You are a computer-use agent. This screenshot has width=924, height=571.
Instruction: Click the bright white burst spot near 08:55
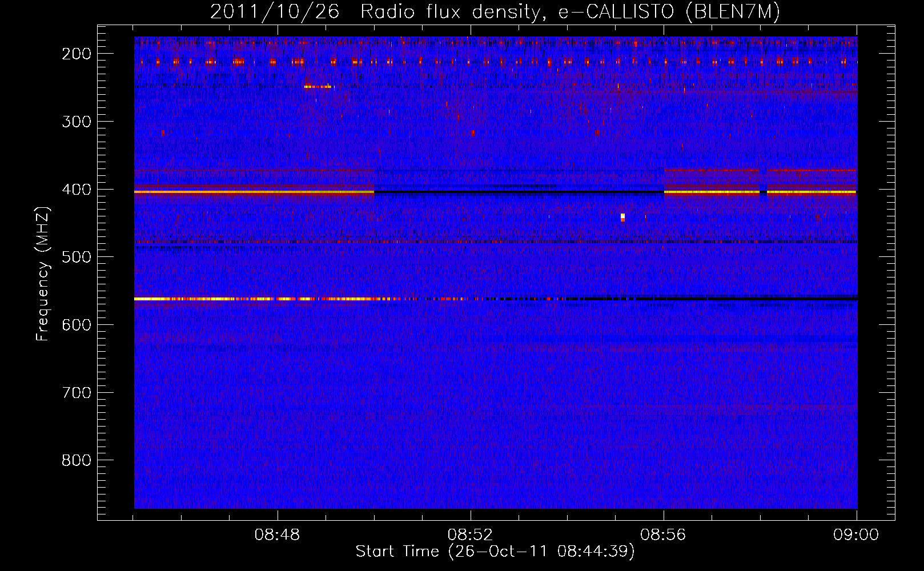622,217
